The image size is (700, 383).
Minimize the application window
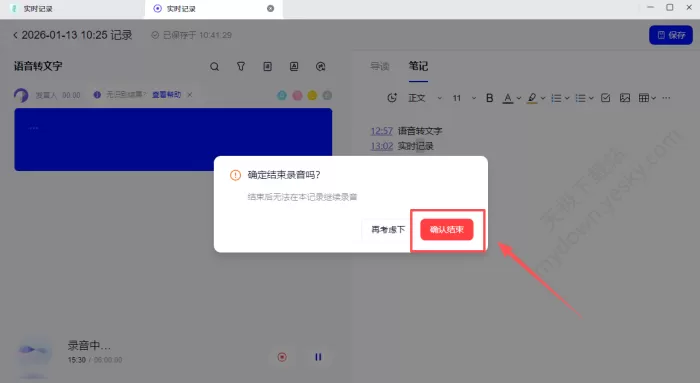point(650,8)
